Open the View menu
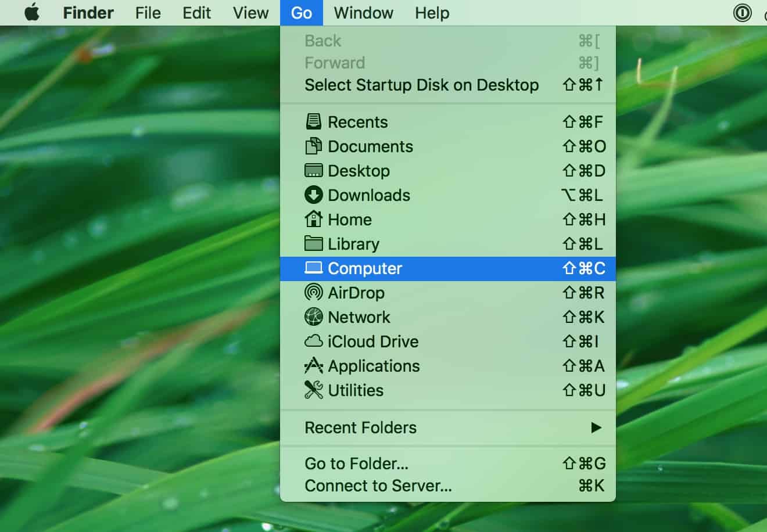 250,13
